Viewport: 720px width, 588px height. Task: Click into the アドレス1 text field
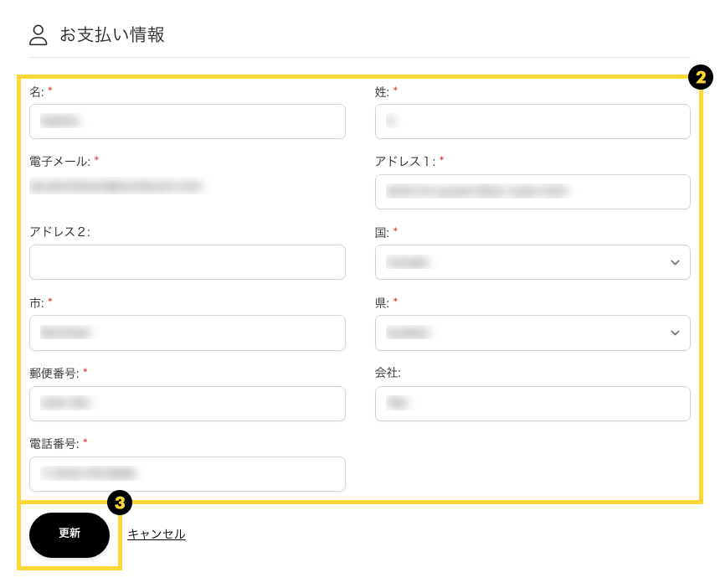tap(532, 192)
